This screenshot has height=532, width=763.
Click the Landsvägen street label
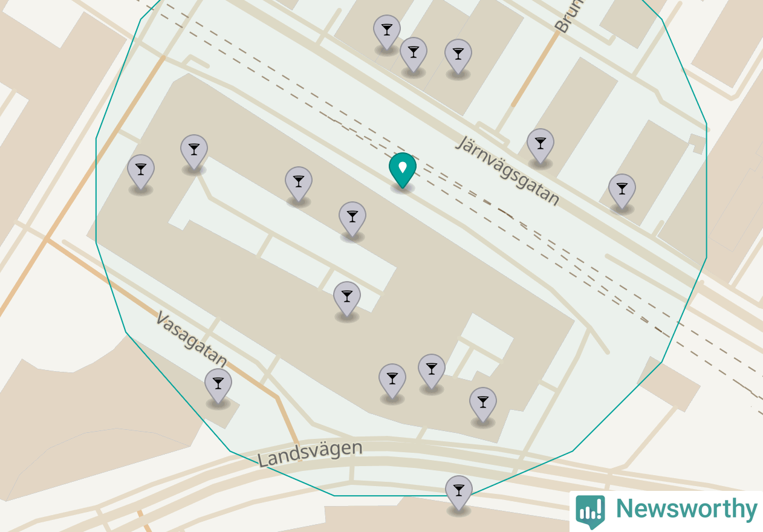coord(310,453)
